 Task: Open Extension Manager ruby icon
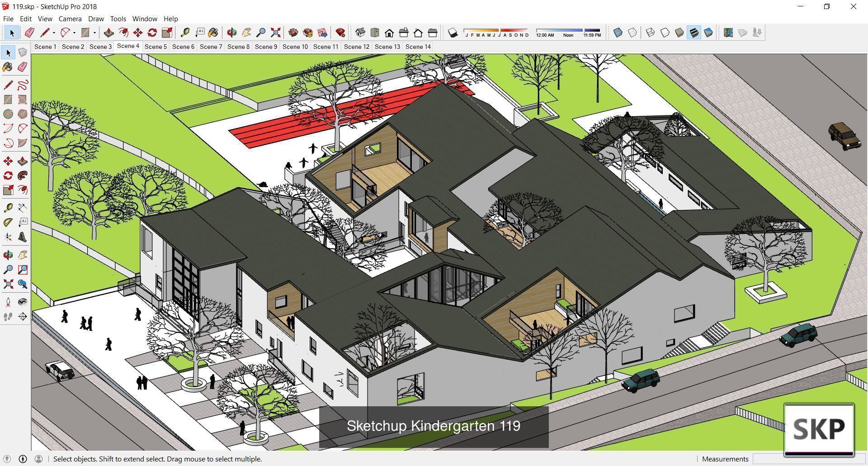tap(340, 33)
